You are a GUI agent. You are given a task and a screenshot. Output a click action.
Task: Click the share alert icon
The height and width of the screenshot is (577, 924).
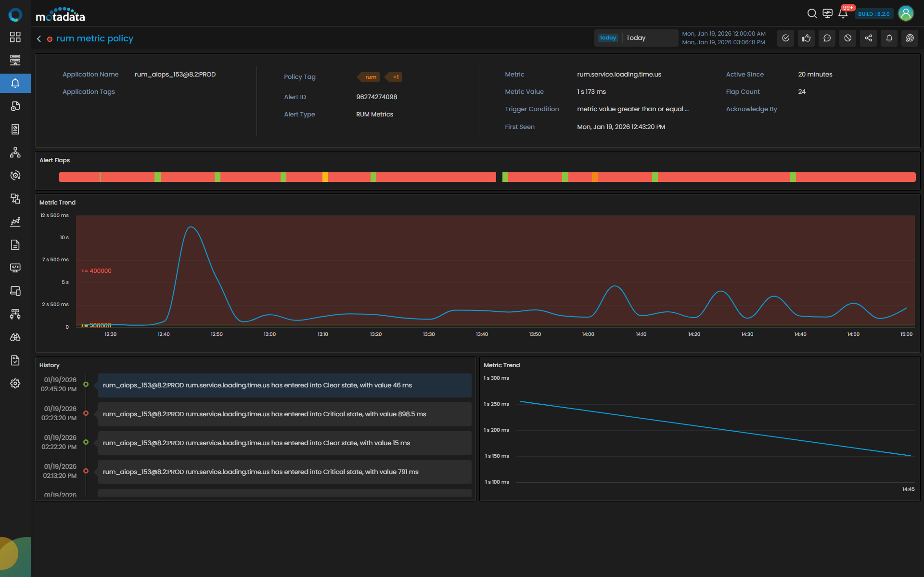click(x=868, y=38)
